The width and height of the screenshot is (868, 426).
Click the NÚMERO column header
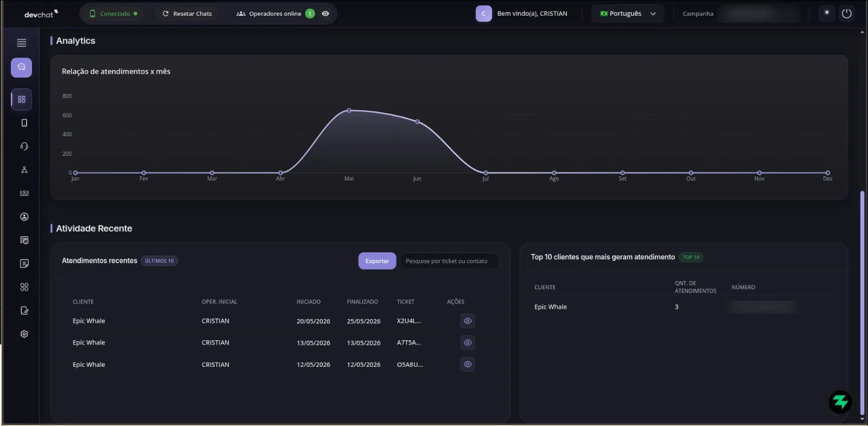click(743, 287)
